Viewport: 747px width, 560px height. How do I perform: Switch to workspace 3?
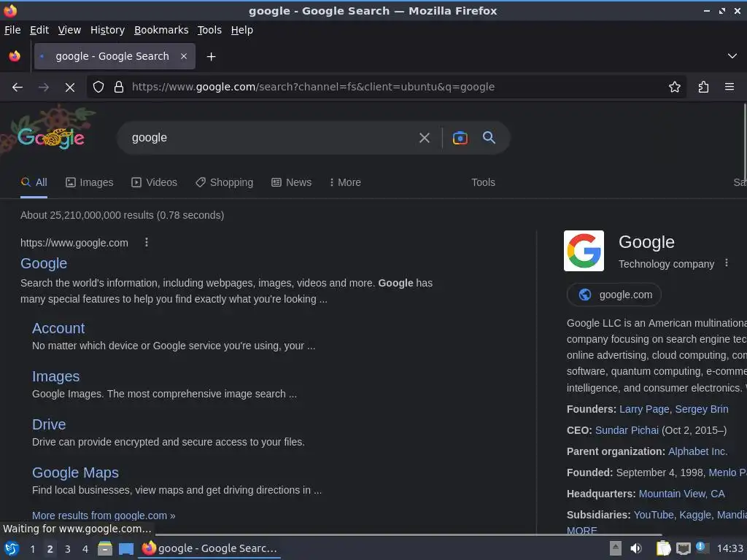click(x=68, y=549)
